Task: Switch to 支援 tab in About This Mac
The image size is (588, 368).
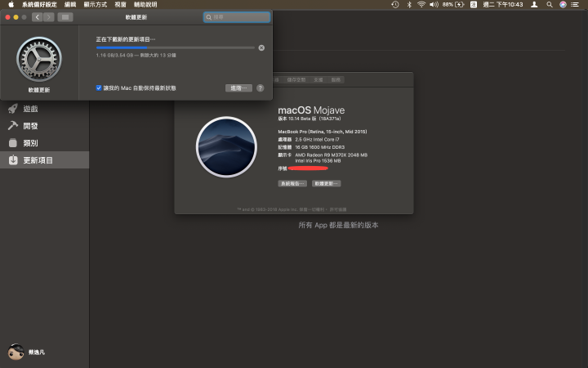Action: tap(318, 79)
